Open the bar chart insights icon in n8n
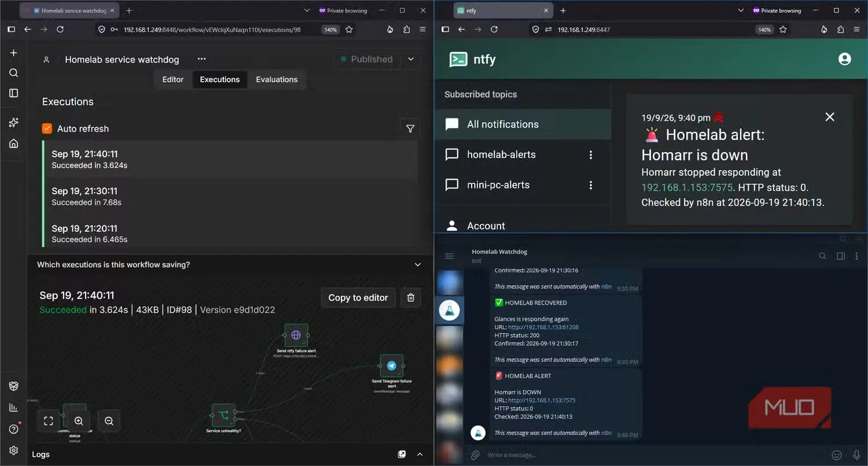 (x=14, y=408)
